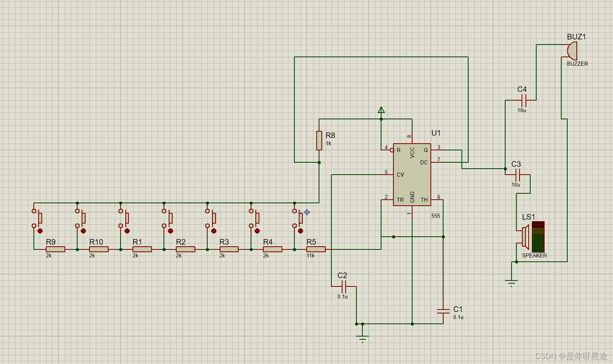Viewport: 613px width, 364px height.
Task: Click the 555 part value text
Action: click(436, 216)
